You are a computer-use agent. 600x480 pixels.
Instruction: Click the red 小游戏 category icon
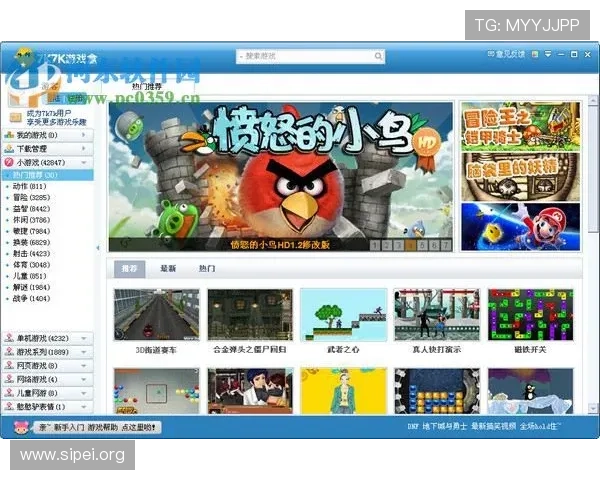9,162
